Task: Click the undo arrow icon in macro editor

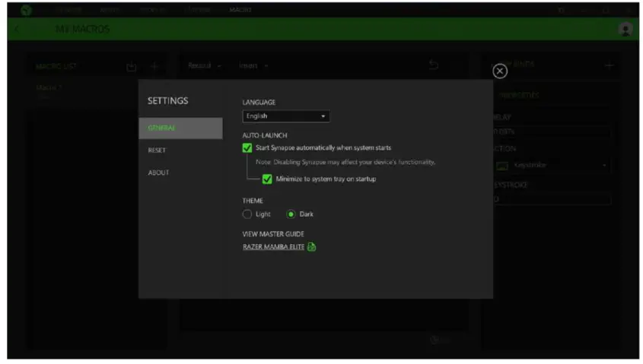Action: [434, 65]
